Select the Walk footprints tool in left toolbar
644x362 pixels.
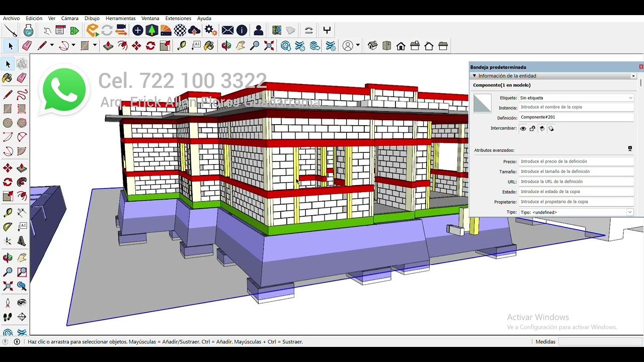pos(8,317)
